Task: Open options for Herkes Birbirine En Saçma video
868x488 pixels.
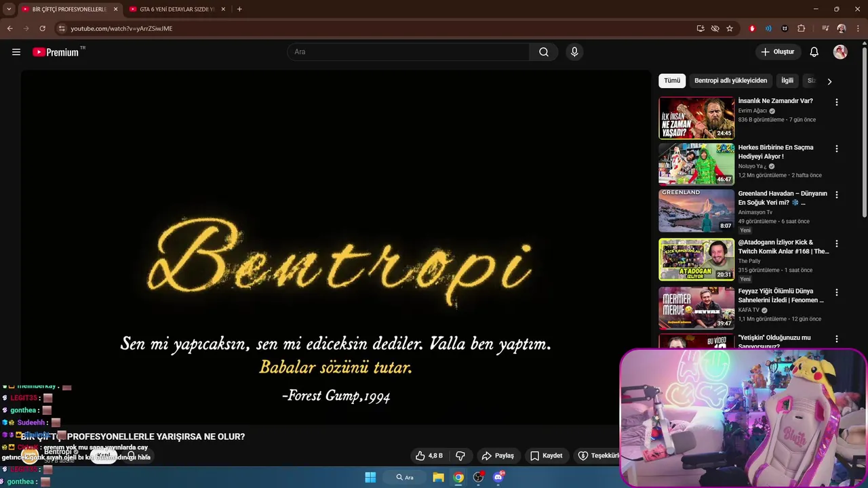Action: point(837,148)
